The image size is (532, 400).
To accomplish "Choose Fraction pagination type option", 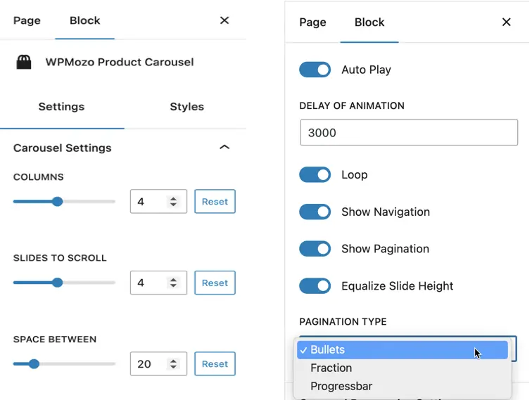I will [331, 368].
